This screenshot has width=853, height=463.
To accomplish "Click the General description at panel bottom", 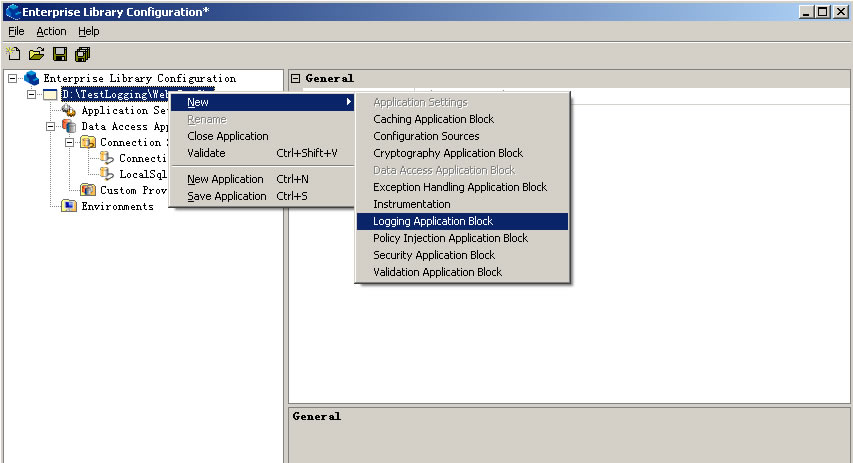I will coord(317,416).
